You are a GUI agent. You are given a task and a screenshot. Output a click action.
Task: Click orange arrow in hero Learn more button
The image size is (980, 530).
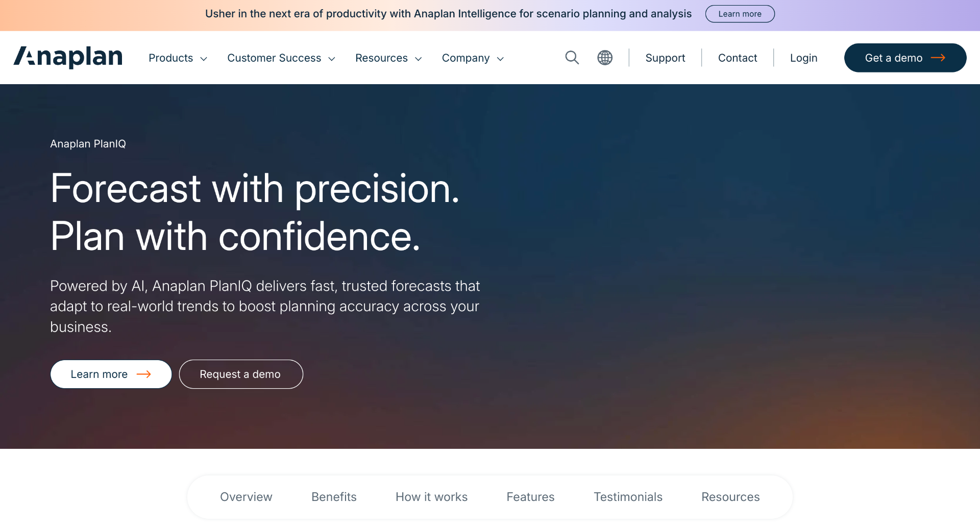[x=144, y=374]
